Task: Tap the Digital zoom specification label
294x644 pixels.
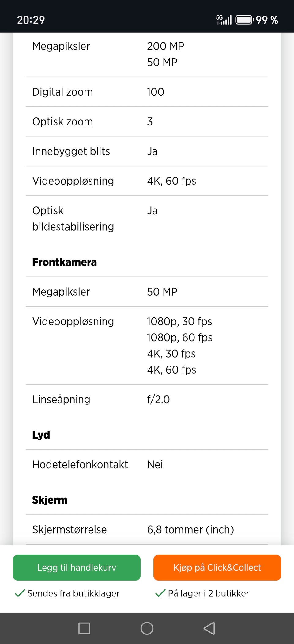Action: click(62, 92)
